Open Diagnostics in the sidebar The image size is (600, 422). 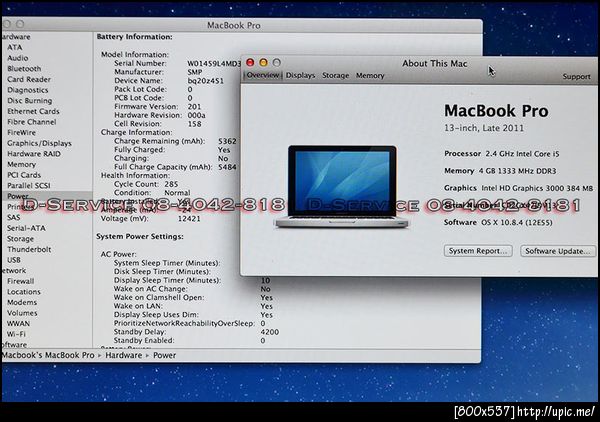tap(28, 90)
